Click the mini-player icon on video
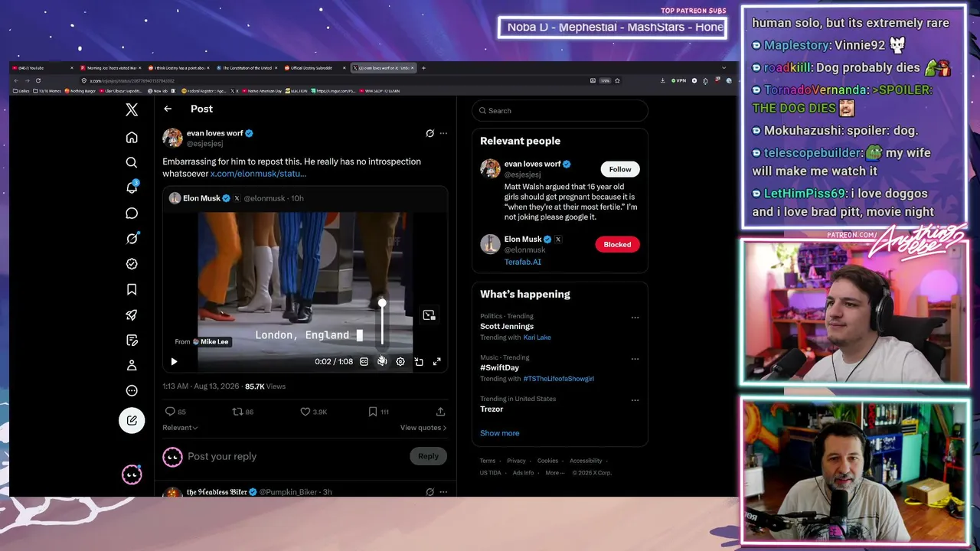The height and width of the screenshot is (551, 980). pos(429,315)
